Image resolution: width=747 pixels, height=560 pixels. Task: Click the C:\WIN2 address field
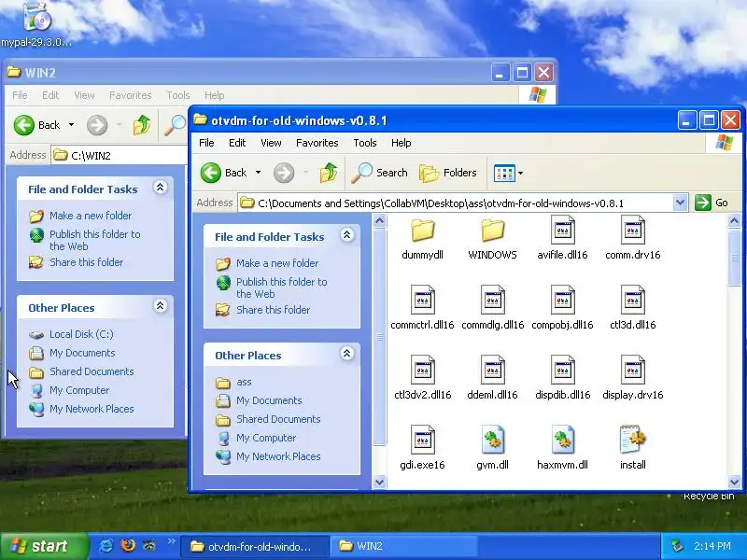pyautogui.click(x=120, y=156)
